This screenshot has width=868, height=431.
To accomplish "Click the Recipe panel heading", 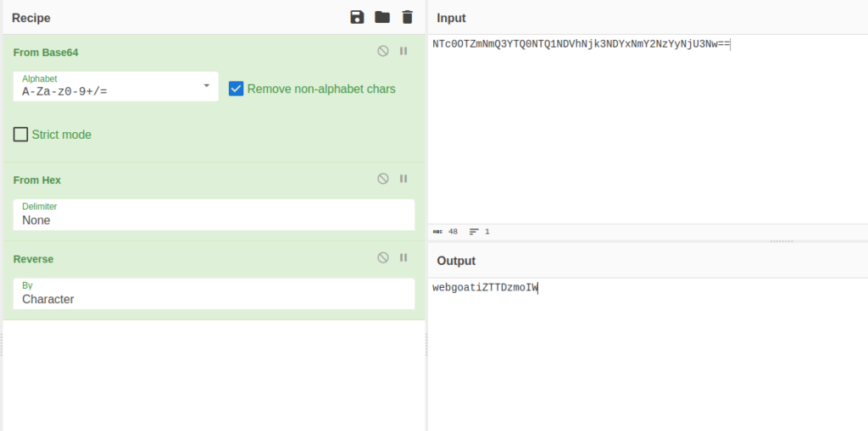I will 31,19.
